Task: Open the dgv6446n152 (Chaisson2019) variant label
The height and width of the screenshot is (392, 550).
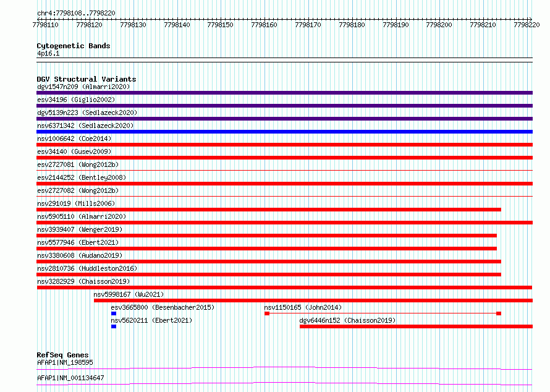Action: [347, 320]
